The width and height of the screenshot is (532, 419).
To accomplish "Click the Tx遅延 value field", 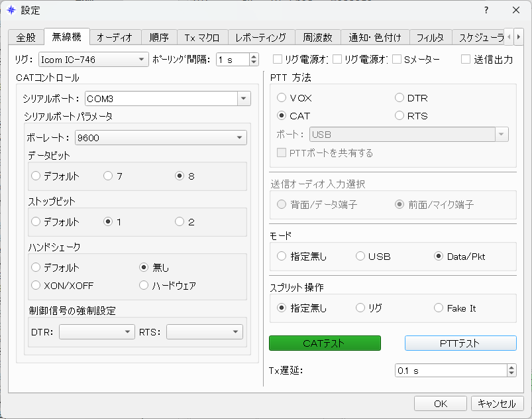I will click(449, 371).
